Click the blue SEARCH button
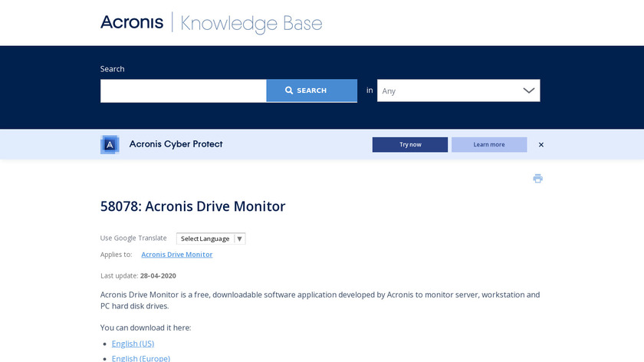This screenshot has width=644, height=362. coord(312,90)
